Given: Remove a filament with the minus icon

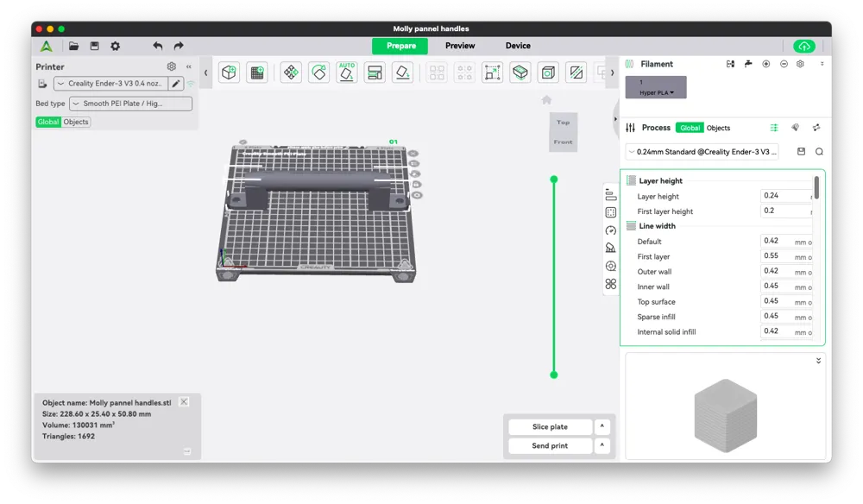Looking at the screenshot, I should (784, 64).
